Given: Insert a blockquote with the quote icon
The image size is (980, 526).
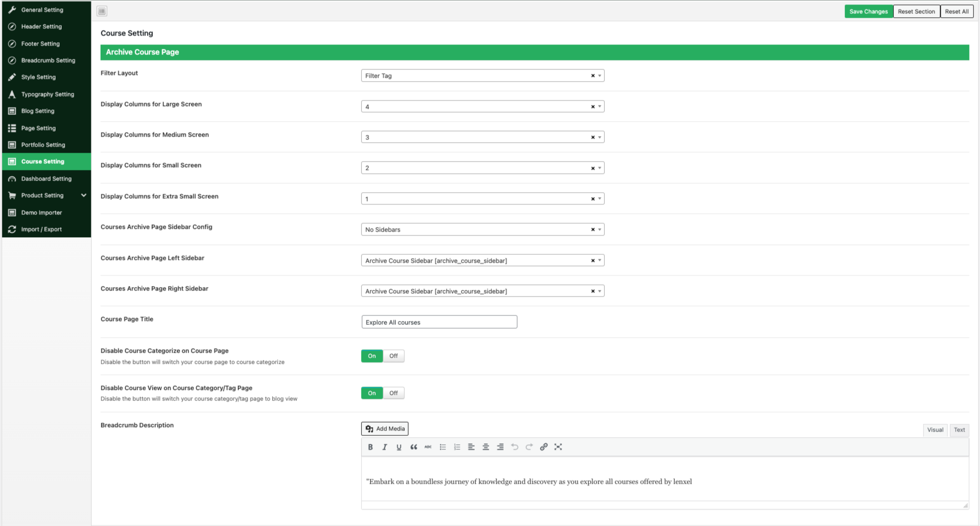Looking at the screenshot, I should [414, 447].
